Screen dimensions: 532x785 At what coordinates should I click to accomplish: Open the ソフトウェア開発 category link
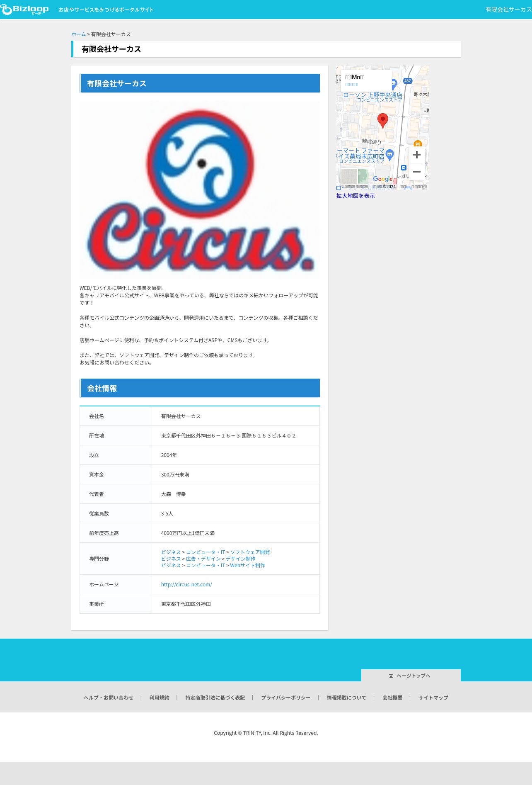point(250,552)
